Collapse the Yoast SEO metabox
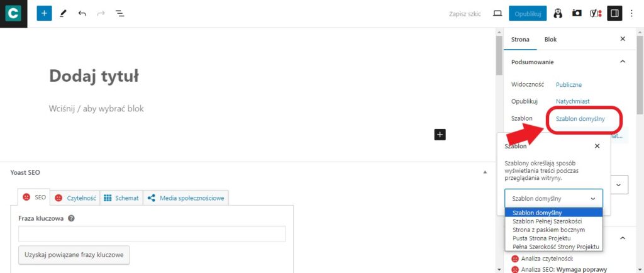 [485, 172]
